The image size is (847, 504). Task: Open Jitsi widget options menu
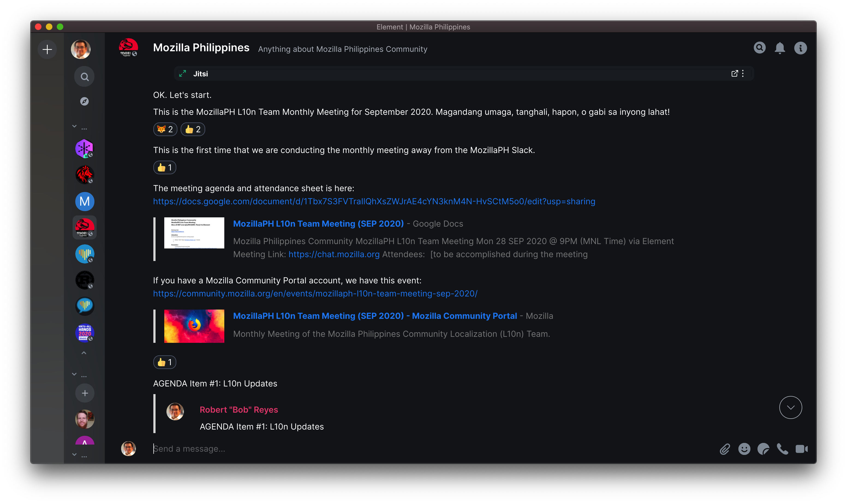743,74
